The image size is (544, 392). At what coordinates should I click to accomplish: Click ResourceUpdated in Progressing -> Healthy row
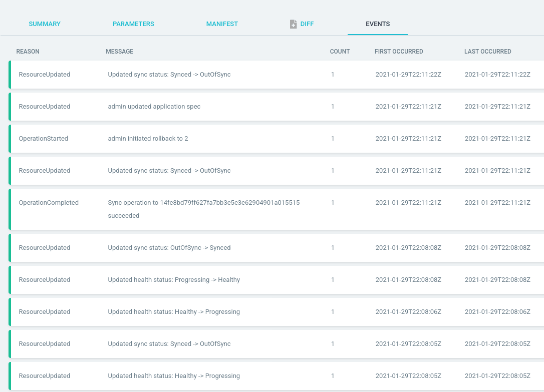tap(45, 280)
